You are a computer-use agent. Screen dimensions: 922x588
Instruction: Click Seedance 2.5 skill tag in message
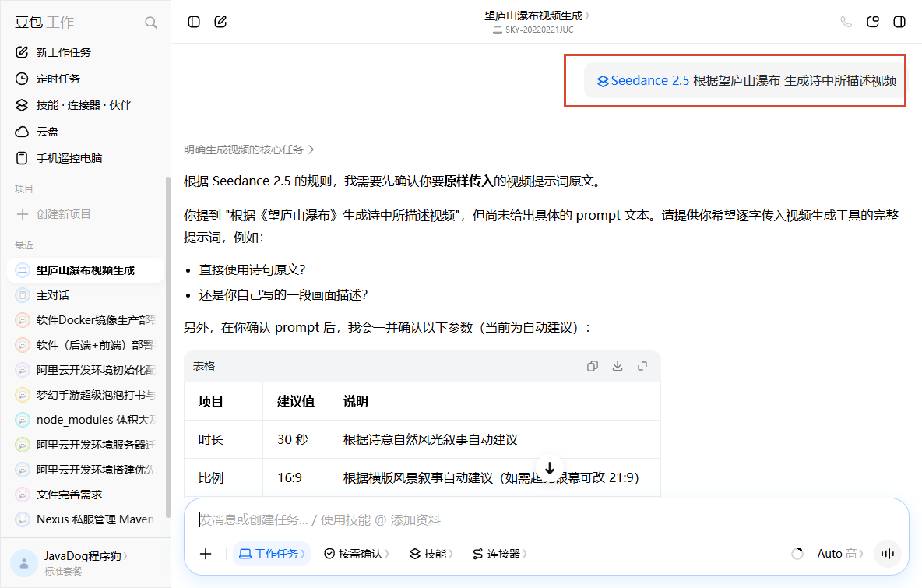coord(643,80)
